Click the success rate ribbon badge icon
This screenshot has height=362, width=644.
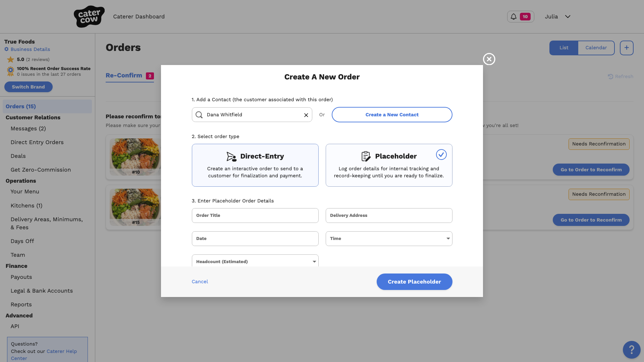coord(10,71)
